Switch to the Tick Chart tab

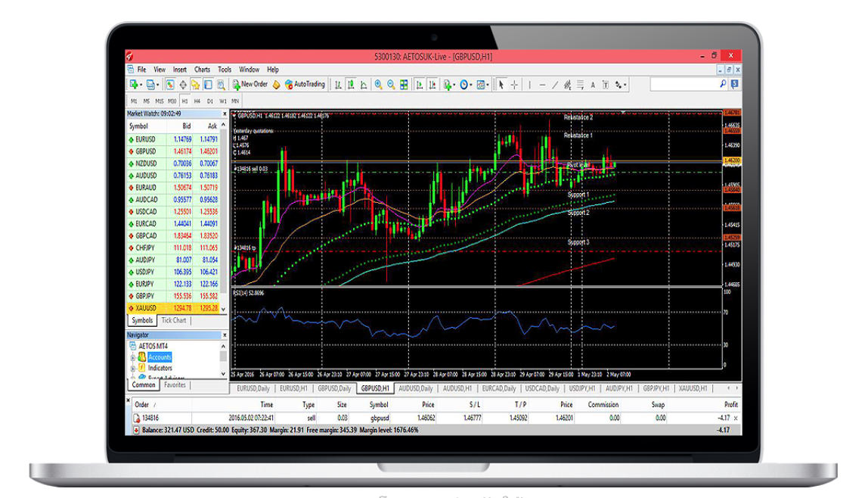pyautogui.click(x=173, y=320)
